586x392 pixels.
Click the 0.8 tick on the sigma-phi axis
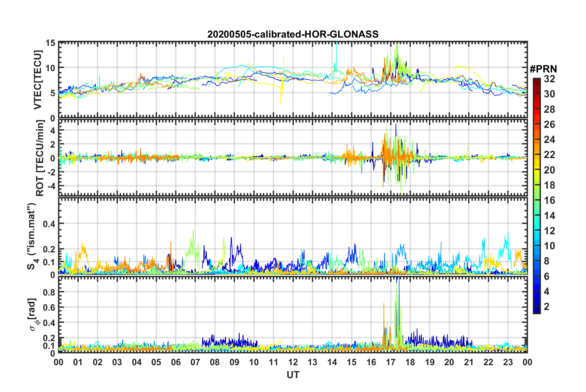point(49,292)
